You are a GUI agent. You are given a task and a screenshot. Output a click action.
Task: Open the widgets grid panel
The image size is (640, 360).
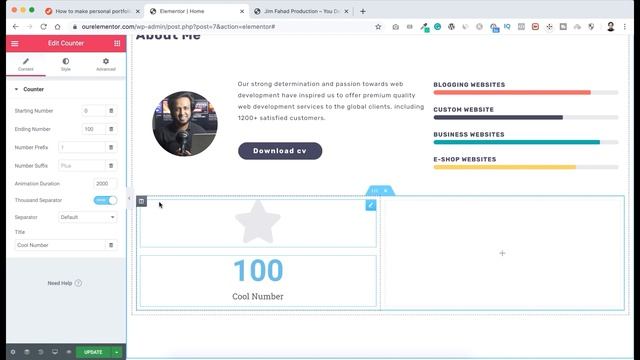click(x=117, y=43)
